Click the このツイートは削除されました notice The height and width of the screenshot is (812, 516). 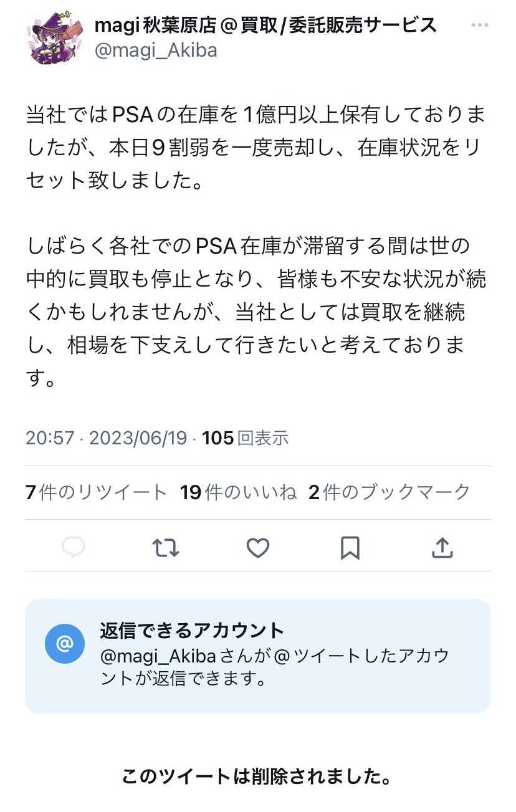coord(257,776)
